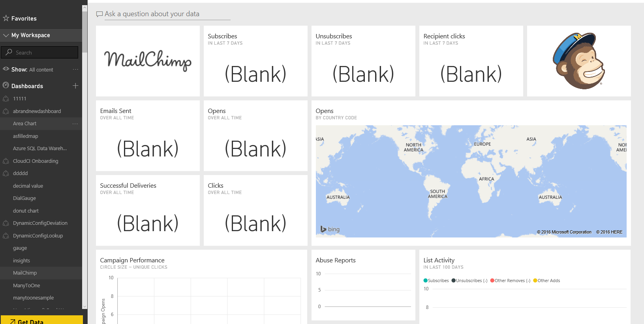Viewport: 644px width, 324px height.
Task: Add a new dashboard with the plus icon
Action: 75,86
